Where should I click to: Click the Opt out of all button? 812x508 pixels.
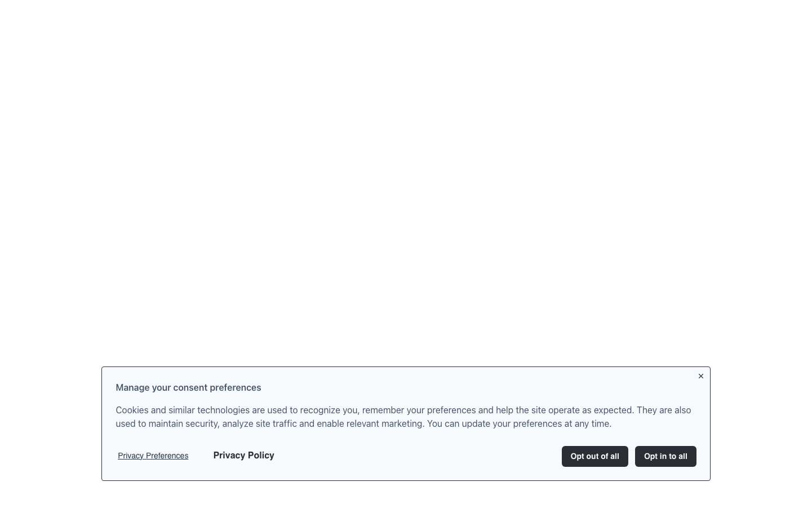[594, 456]
